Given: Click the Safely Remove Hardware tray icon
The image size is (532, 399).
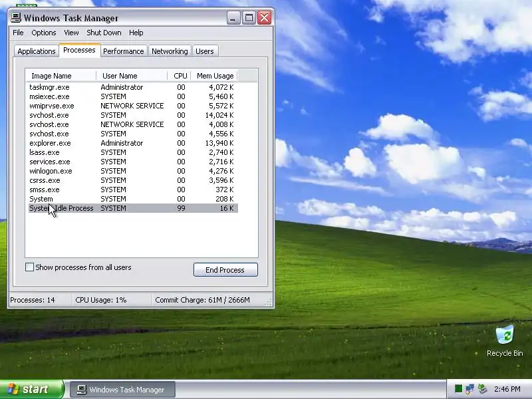Looking at the screenshot, I should coord(482,389).
